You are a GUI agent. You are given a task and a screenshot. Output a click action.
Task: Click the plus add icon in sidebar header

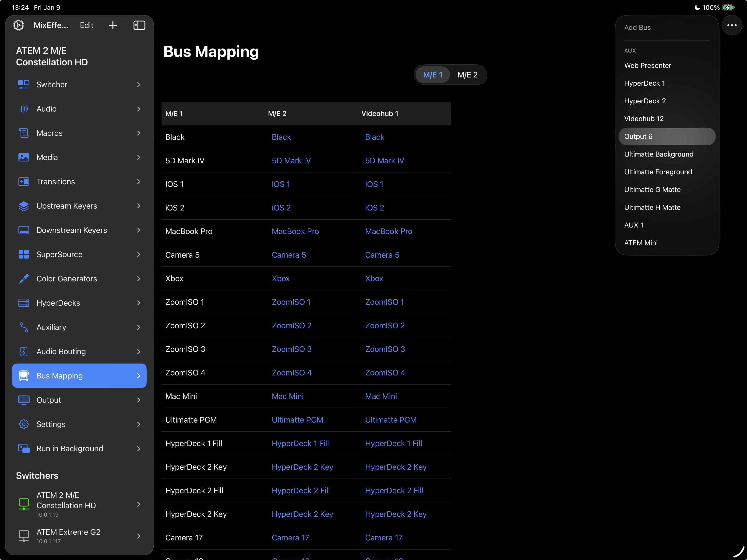click(x=113, y=25)
